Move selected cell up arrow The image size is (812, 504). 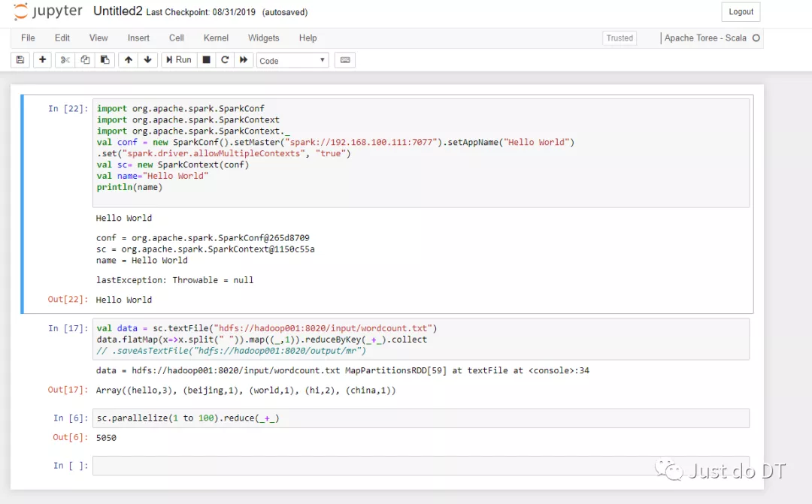click(x=129, y=60)
